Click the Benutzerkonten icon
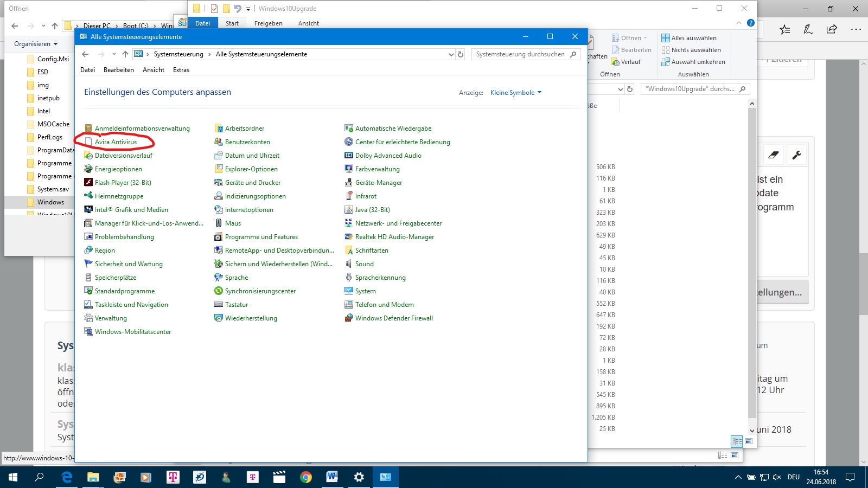This screenshot has height=488, width=868. click(x=219, y=142)
